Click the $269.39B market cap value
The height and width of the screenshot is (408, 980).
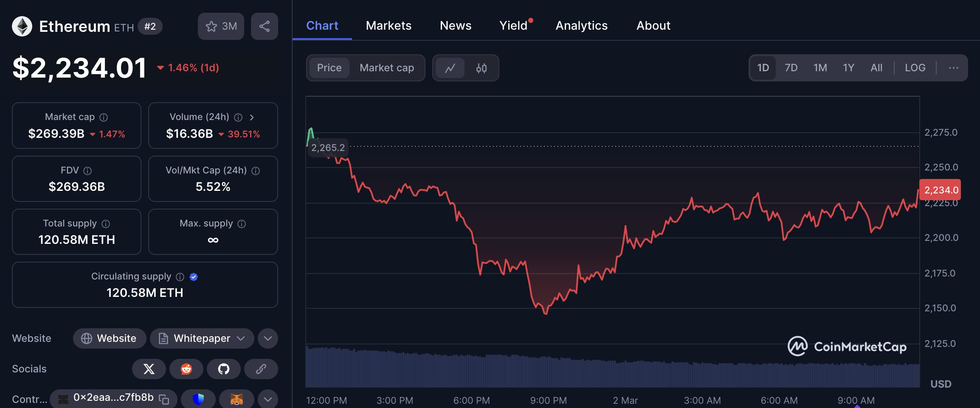click(x=56, y=134)
